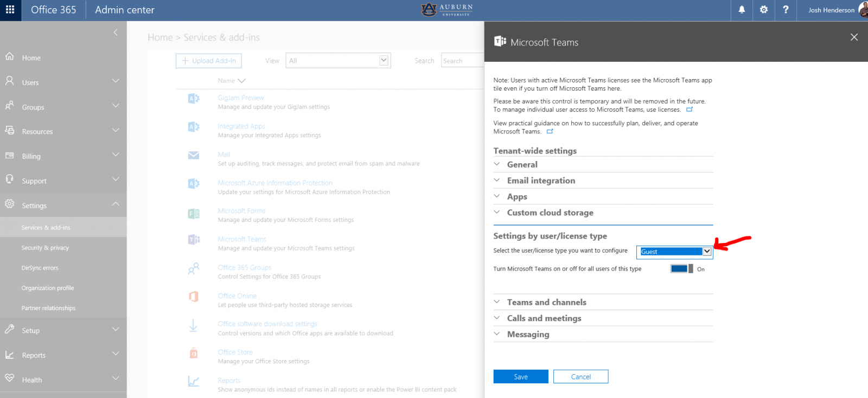868x398 pixels.
Task: Open the notifications bell
Action: click(x=742, y=10)
